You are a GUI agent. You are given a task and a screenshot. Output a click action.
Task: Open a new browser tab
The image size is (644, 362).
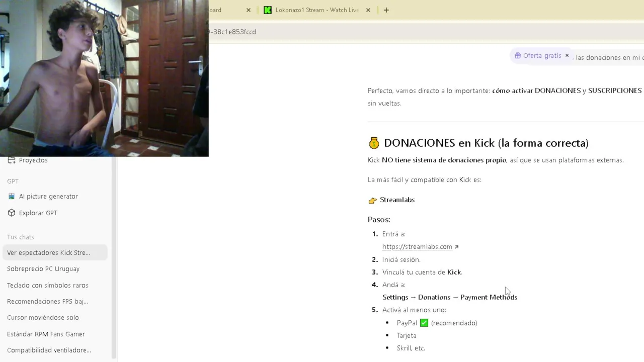pos(386,10)
